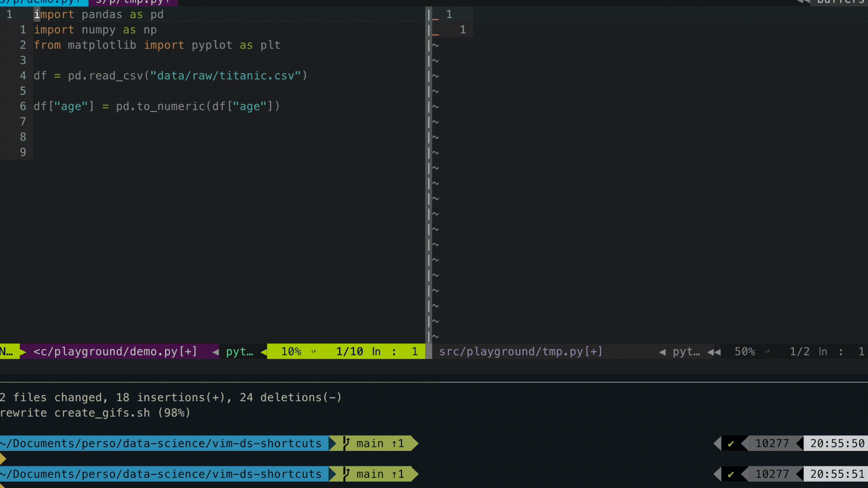The image size is (868, 488).
Task: Click the git branch icon beside lower main
Action: [x=346, y=474]
